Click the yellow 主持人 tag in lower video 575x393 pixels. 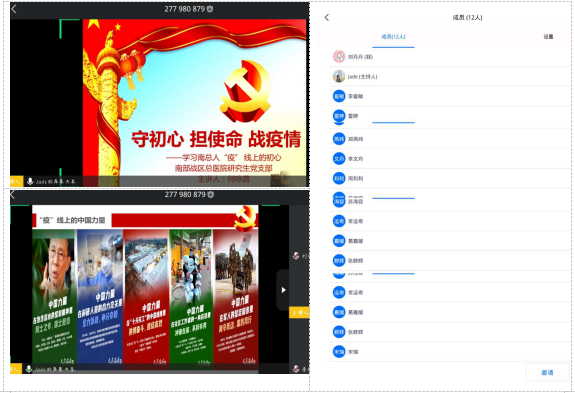pyautogui.click(x=299, y=312)
